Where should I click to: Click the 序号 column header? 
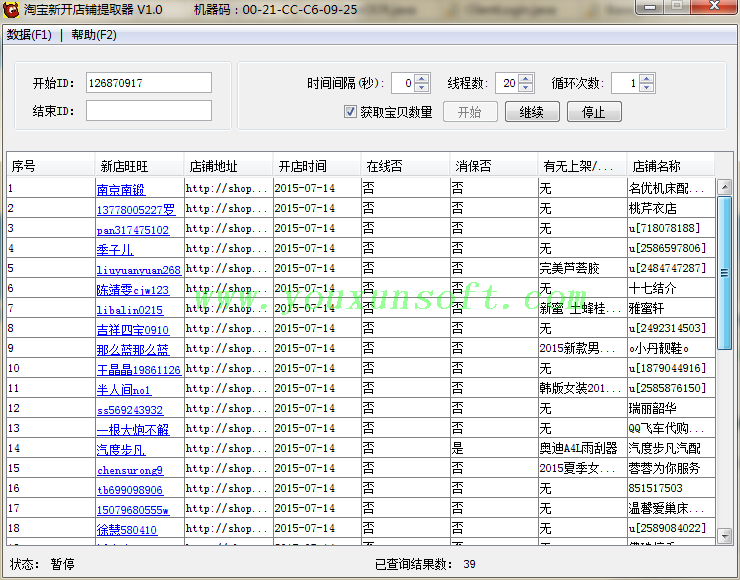[50, 166]
